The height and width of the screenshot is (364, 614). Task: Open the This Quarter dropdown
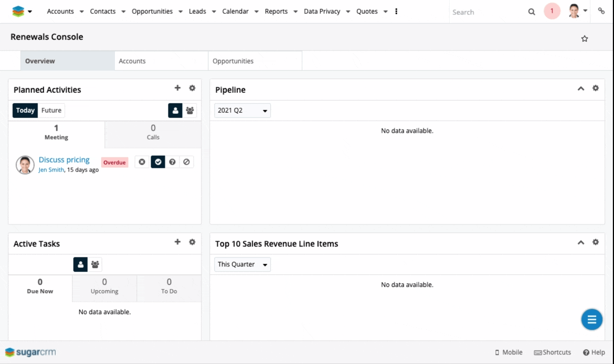[242, 265]
